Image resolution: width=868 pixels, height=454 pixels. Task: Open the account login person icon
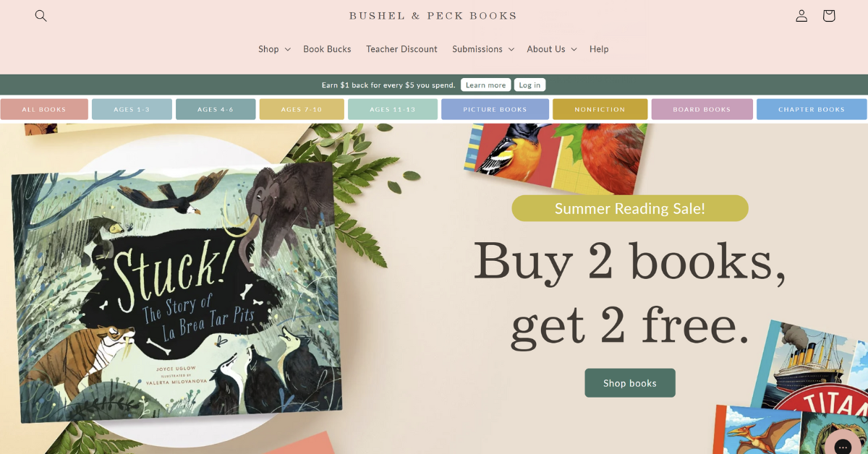(801, 16)
